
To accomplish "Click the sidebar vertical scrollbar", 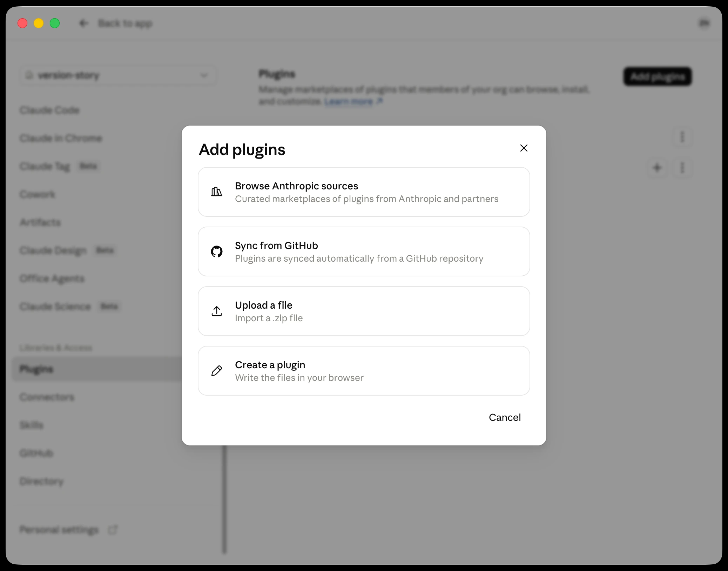I will click(224, 499).
